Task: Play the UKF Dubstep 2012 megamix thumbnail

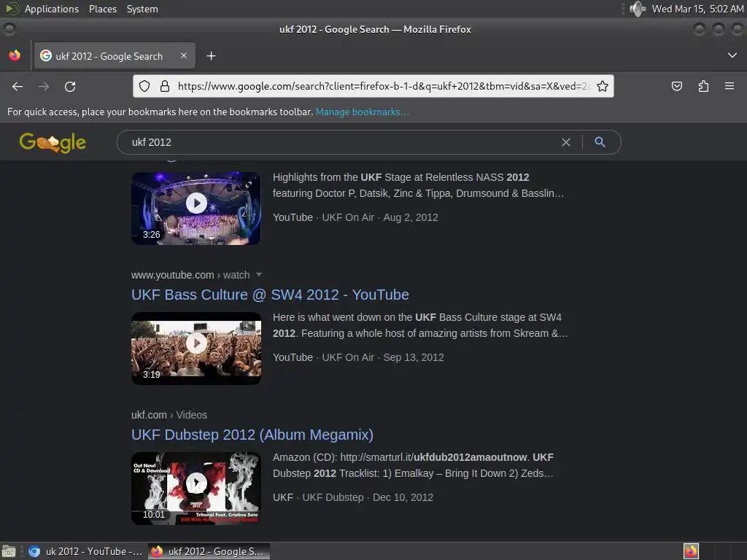Action: coord(196,489)
